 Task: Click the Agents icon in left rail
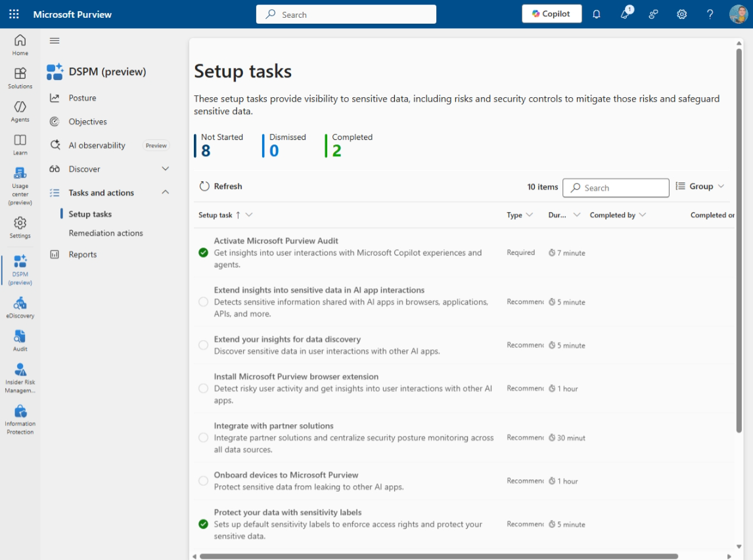click(20, 110)
